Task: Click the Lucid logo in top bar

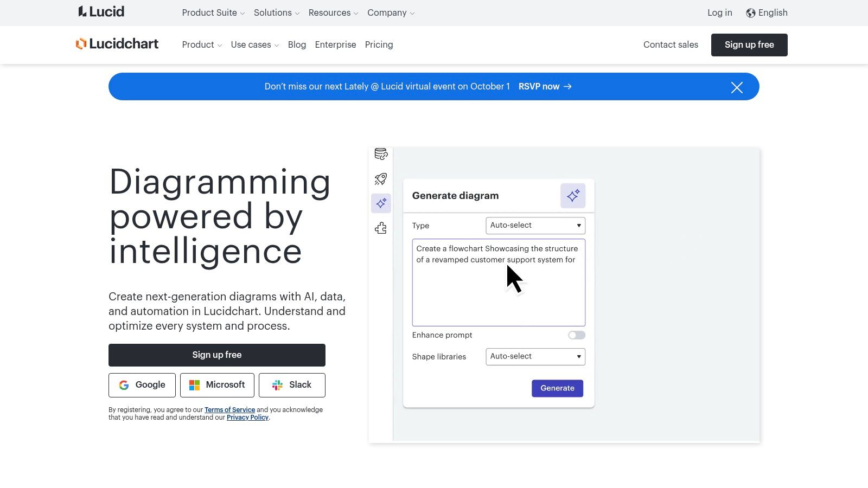Action: [x=101, y=12]
